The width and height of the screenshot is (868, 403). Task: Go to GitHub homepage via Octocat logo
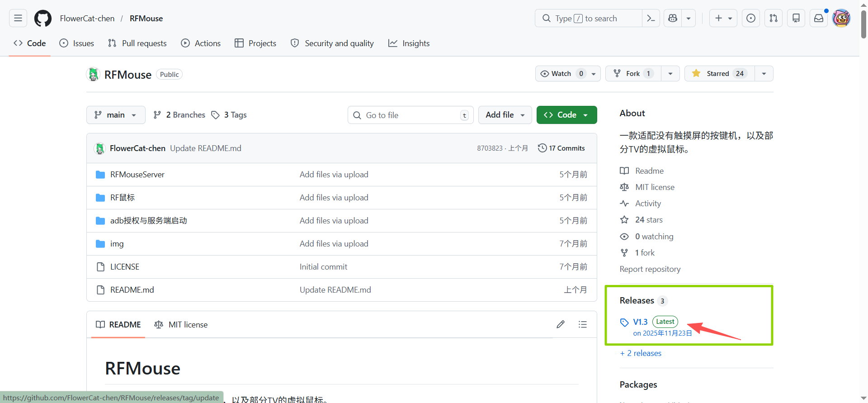click(x=43, y=18)
